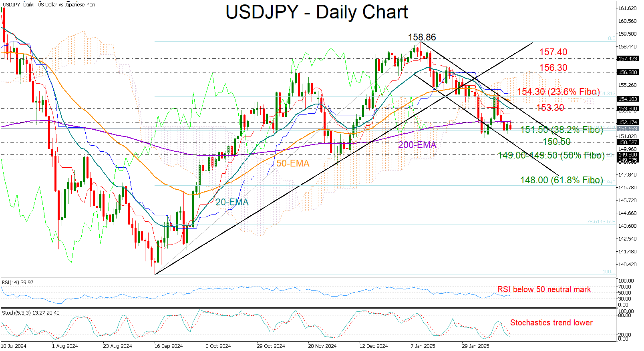The width and height of the screenshot is (644, 351).
Task: Click the 151.50 (38.2% Fibo) label
Action: pos(561,130)
